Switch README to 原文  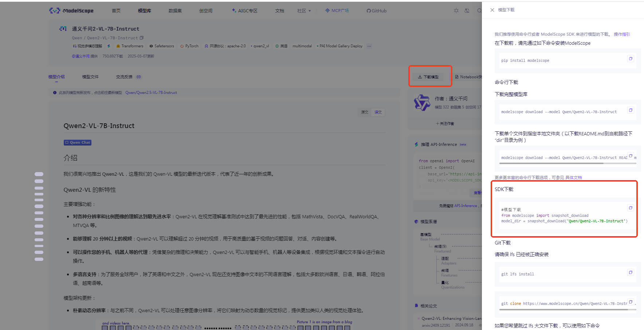pyautogui.click(x=365, y=112)
